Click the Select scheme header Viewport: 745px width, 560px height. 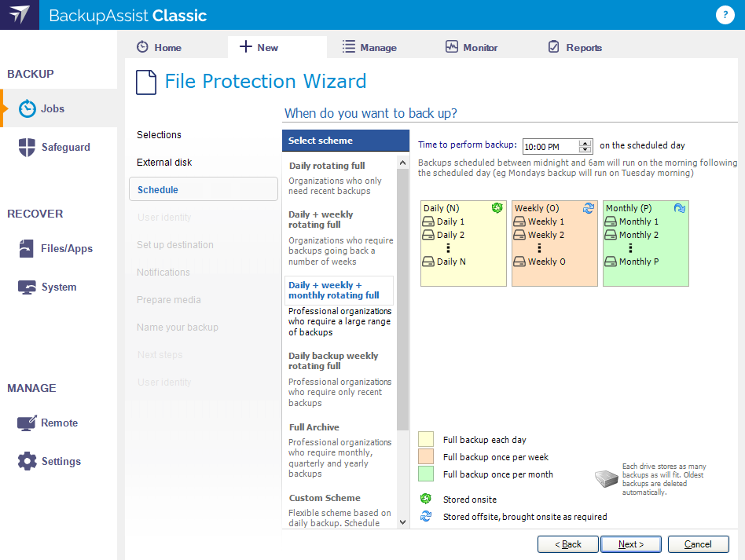[346, 141]
